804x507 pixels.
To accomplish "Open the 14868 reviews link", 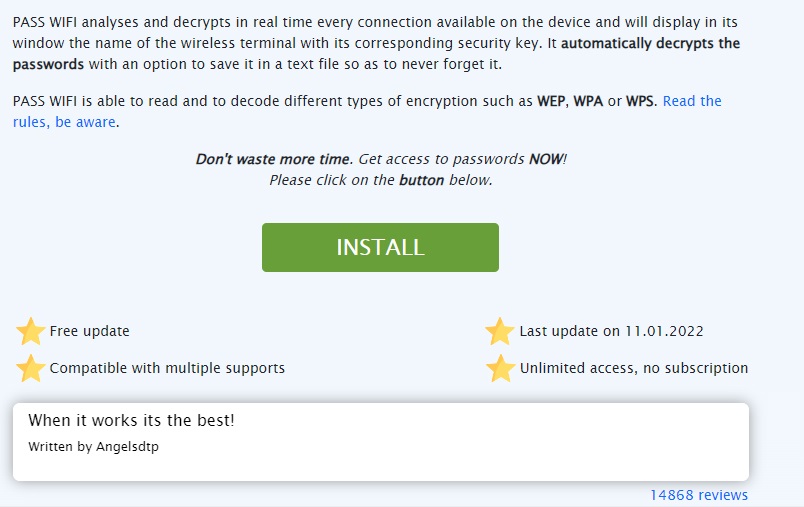I will [x=699, y=495].
